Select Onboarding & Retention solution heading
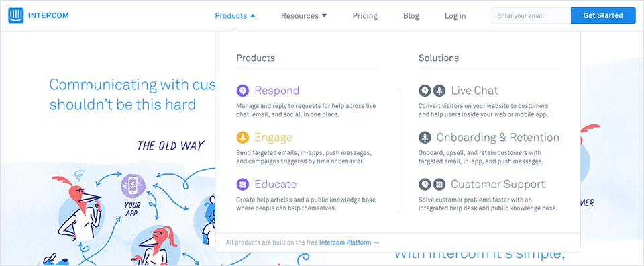The image size is (644, 266). pyautogui.click(x=498, y=137)
